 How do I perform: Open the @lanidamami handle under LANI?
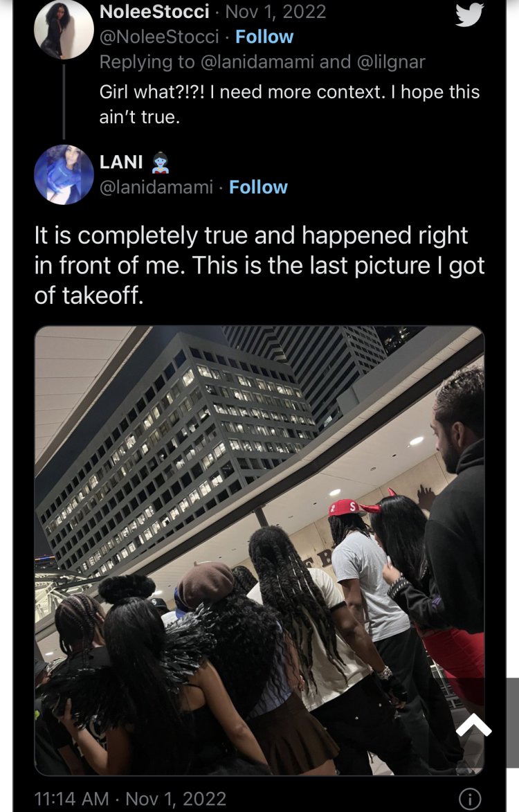pos(156,187)
